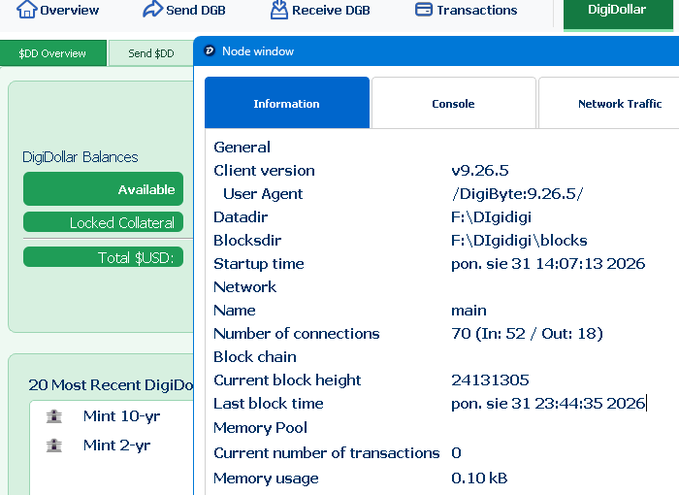Click the Transactions toolbar label
The height and width of the screenshot is (495, 679).
pos(477,10)
